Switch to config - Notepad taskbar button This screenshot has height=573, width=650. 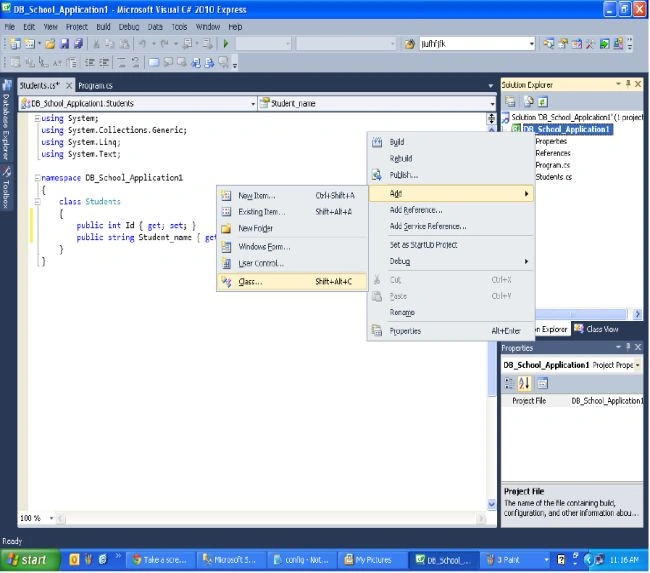point(302,560)
